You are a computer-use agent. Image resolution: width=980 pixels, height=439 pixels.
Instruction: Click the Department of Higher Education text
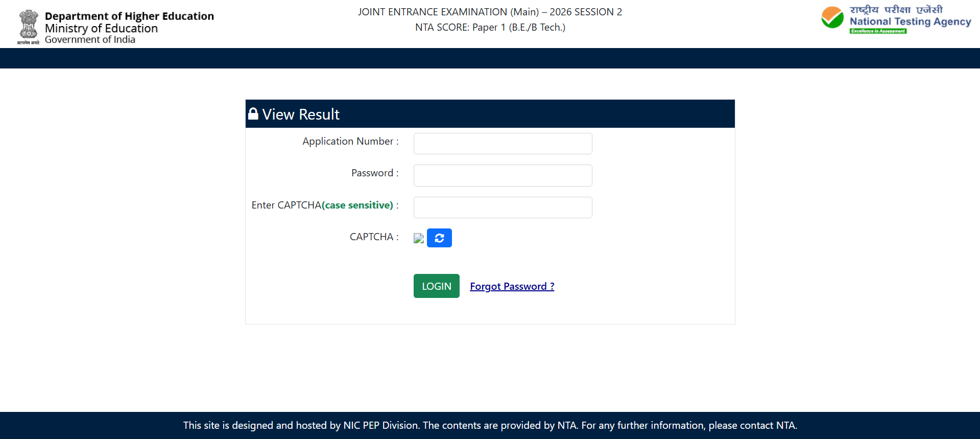pos(129,16)
